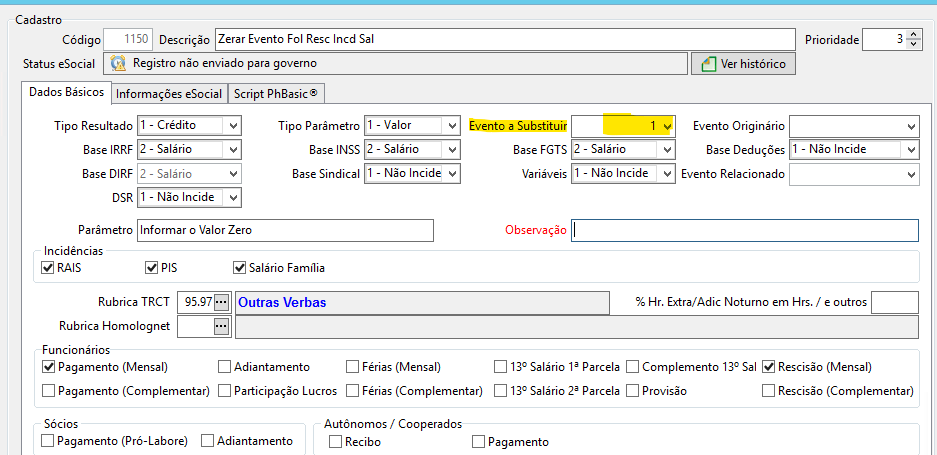937x455 pixels.
Task: Expand the Base Deduções dropdown
Action: pyautogui.click(x=911, y=149)
